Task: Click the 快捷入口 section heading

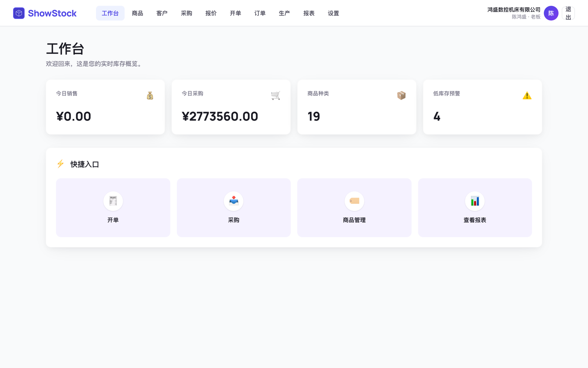Action: (85, 164)
